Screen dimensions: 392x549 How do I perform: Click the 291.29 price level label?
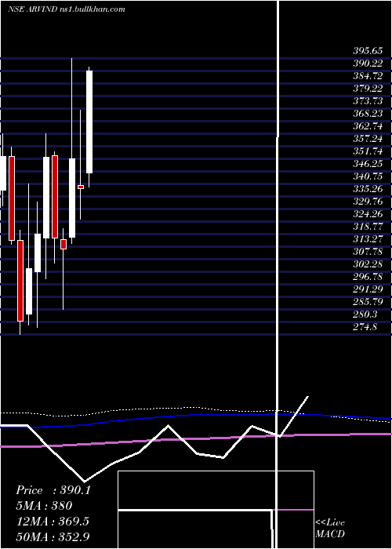click(368, 289)
